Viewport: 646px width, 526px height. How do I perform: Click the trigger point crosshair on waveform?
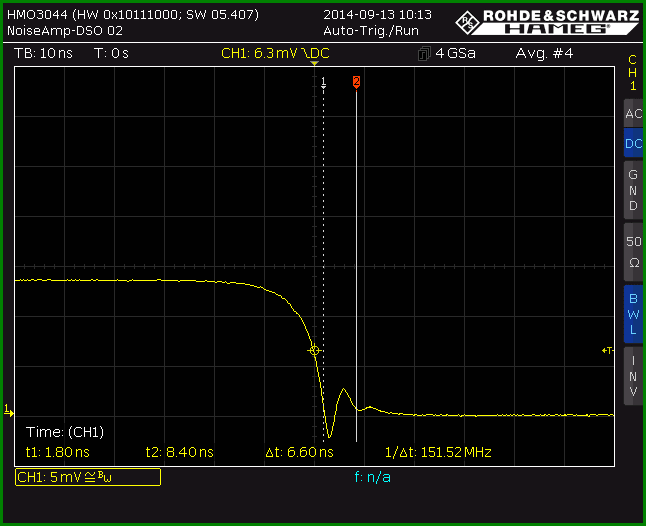click(x=314, y=351)
